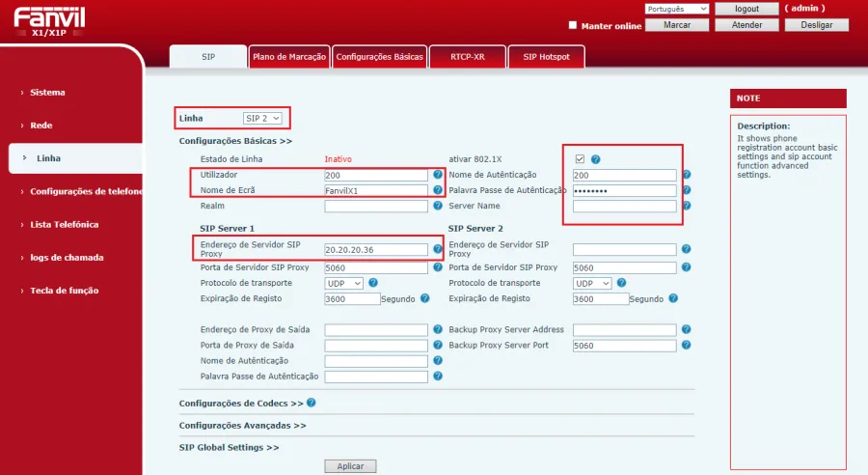
Task: Click the Realm input field
Action: pyautogui.click(x=376, y=207)
